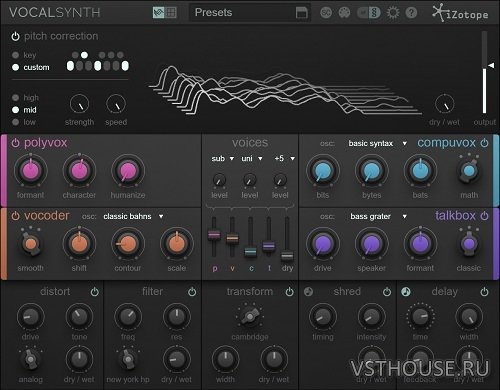Click the dry level fader
The height and width of the screenshot is (390, 500).
(287, 256)
